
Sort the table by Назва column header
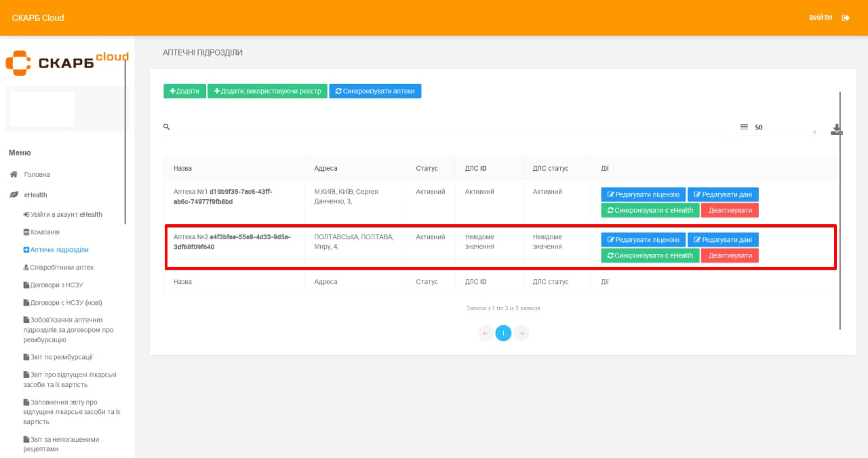tap(183, 168)
